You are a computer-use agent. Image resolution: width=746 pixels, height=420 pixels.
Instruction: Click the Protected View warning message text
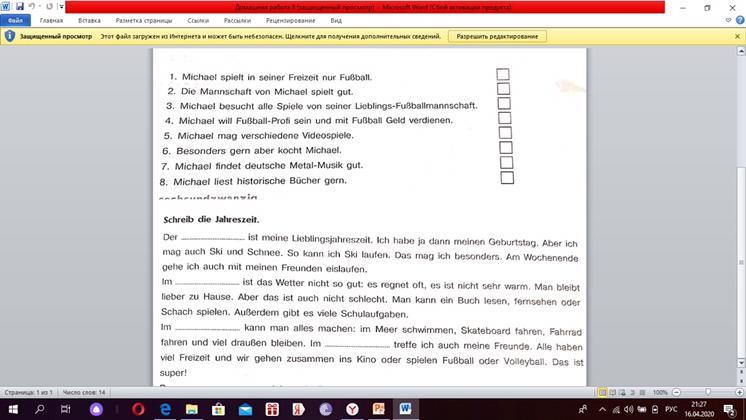271,36
